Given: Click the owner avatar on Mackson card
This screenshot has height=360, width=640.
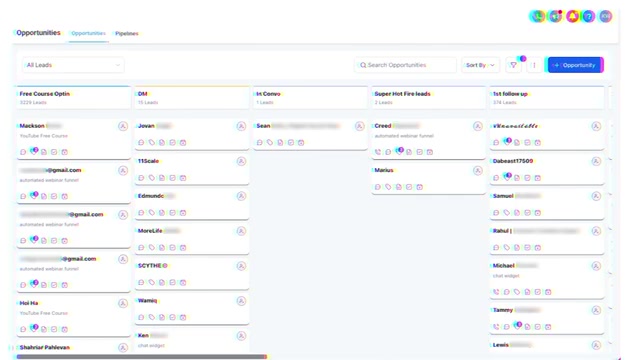Looking at the screenshot, I should click(123, 126).
